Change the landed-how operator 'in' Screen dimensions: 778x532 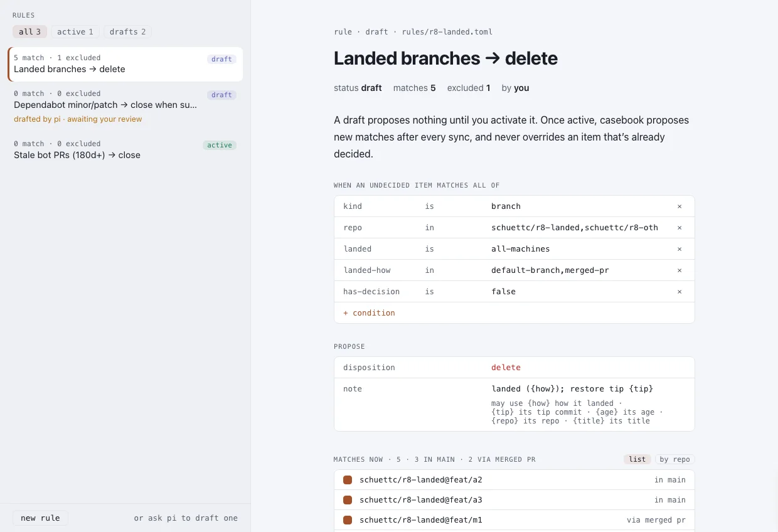[x=430, y=270]
